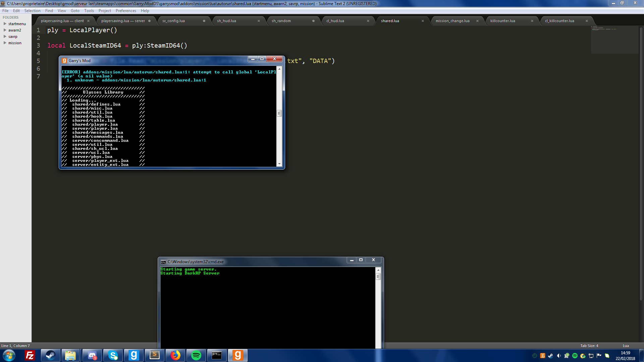Image resolution: width=644 pixels, height=362 pixels.
Task: Switch to the orange Garry's Mod taskbar icon
Action: [237, 355]
